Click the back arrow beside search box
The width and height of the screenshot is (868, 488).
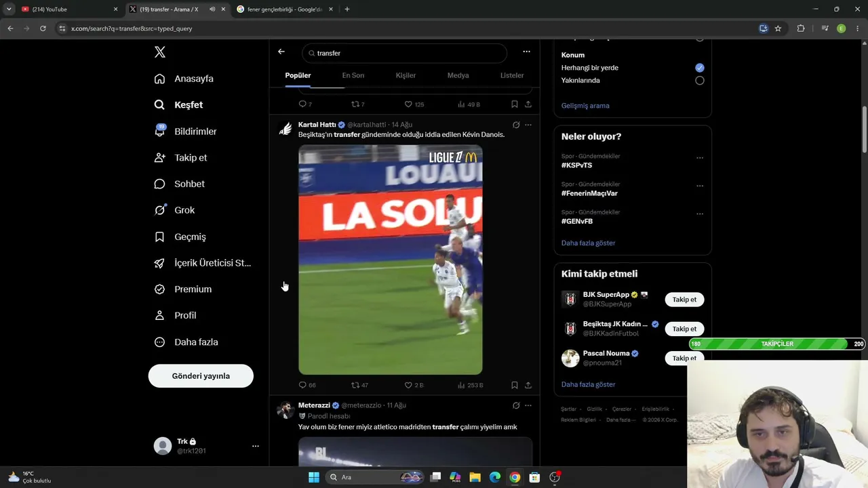pyautogui.click(x=281, y=52)
